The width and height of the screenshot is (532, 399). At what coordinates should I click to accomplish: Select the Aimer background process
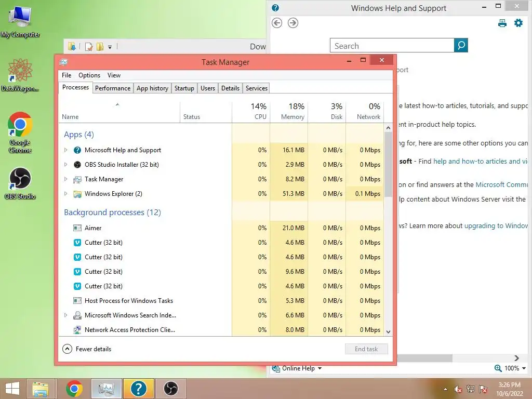click(221, 228)
